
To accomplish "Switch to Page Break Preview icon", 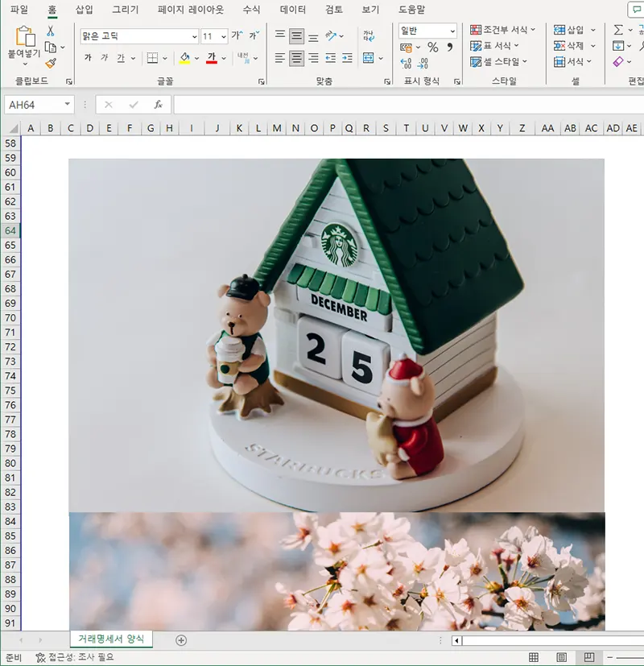I will point(588,657).
